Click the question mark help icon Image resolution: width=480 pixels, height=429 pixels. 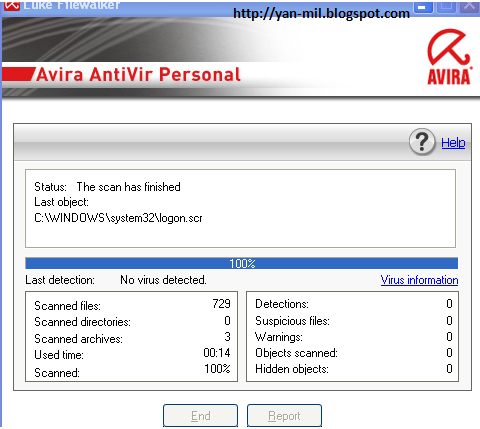click(x=422, y=142)
